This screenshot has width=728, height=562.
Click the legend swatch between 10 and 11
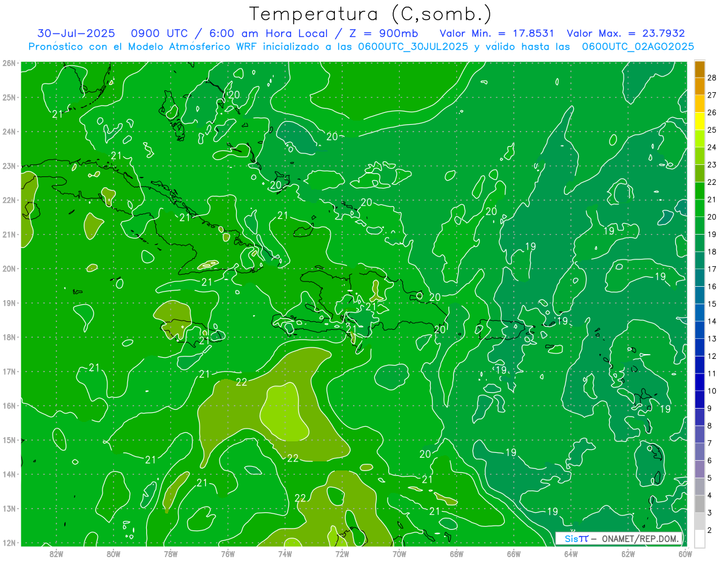point(699,382)
